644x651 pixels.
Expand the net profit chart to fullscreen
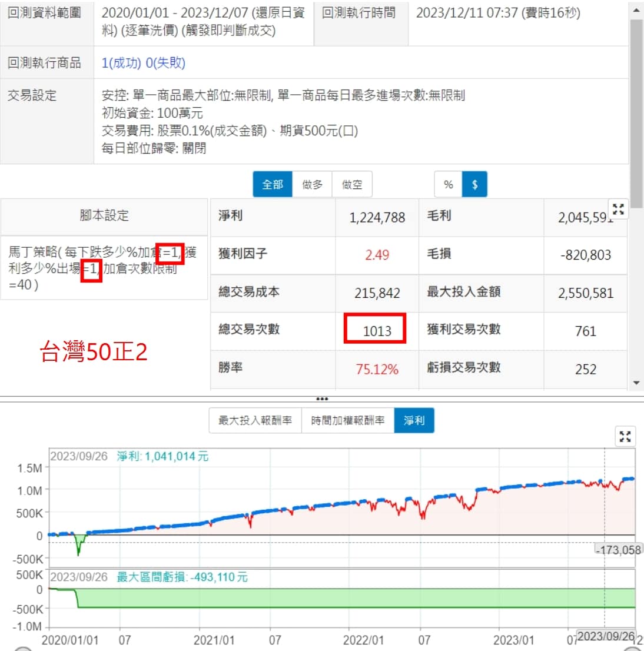coord(625,436)
